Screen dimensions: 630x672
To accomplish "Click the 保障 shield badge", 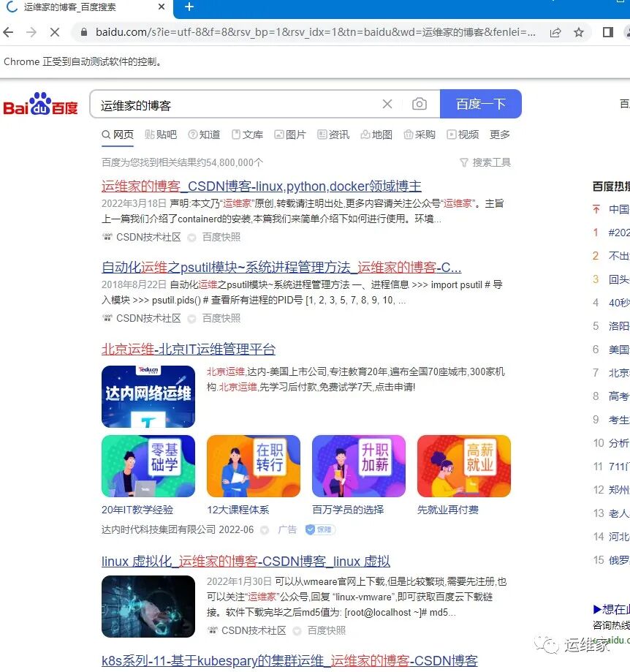I will point(320,529).
